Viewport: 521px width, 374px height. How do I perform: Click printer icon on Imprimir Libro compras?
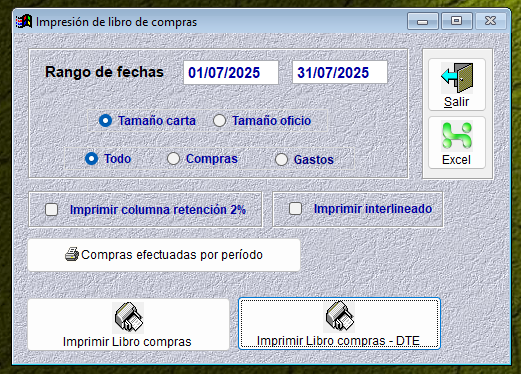128,317
